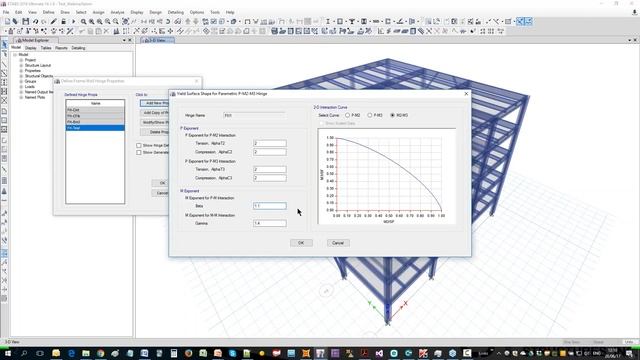Image resolution: width=640 pixels, height=360 pixels.
Task: Expand the Properties tree node
Action: tap(21, 71)
